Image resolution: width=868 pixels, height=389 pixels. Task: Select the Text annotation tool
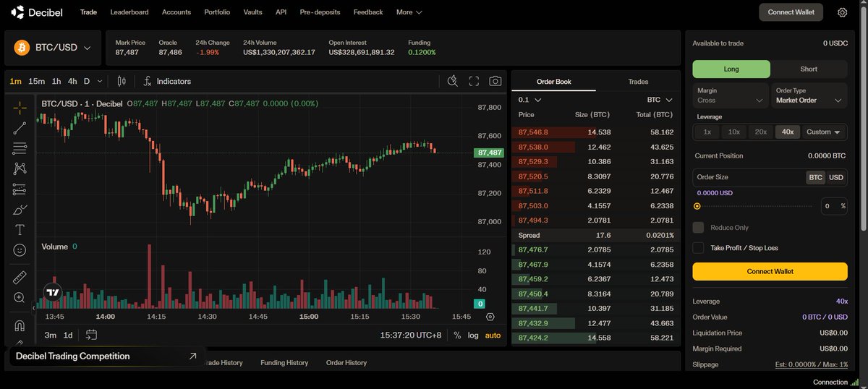coord(20,230)
